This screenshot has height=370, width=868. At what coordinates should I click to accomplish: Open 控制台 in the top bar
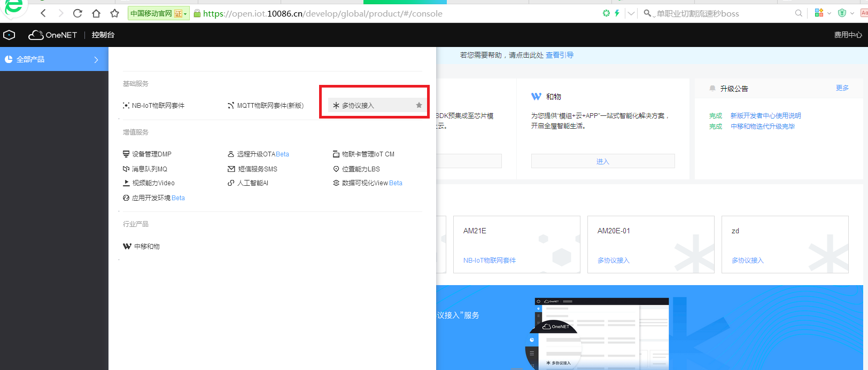coord(103,35)
